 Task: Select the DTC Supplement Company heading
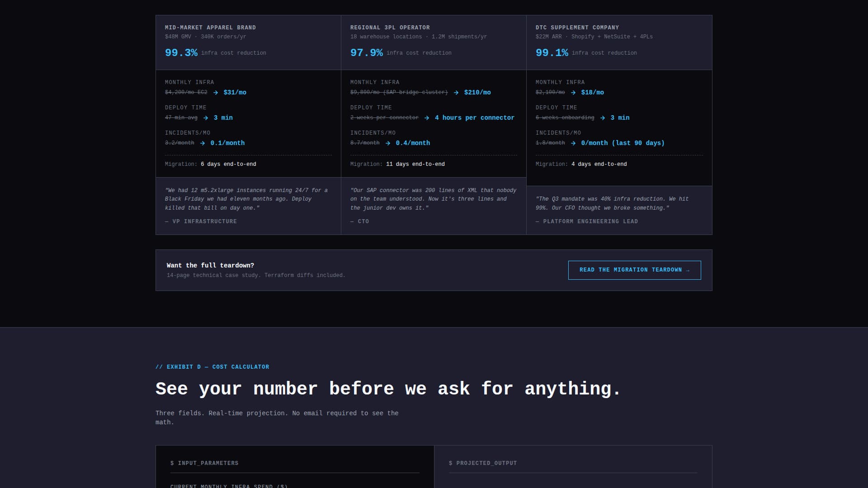[x=577, y=28]
